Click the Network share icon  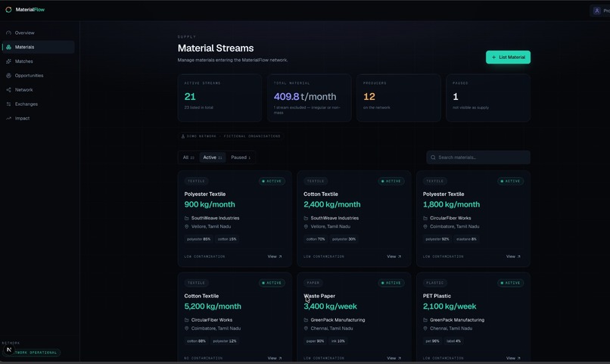coord(8,90)
